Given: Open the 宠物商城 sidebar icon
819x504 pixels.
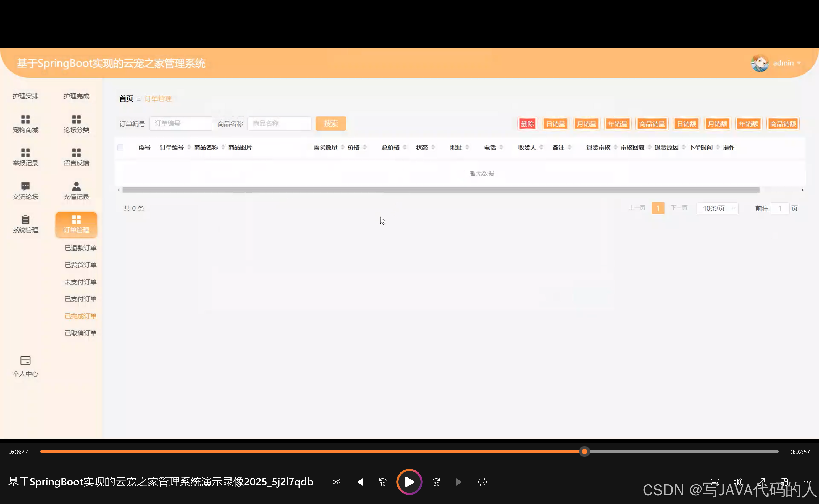Looking at the screenshot, I should tap(25, 124).
